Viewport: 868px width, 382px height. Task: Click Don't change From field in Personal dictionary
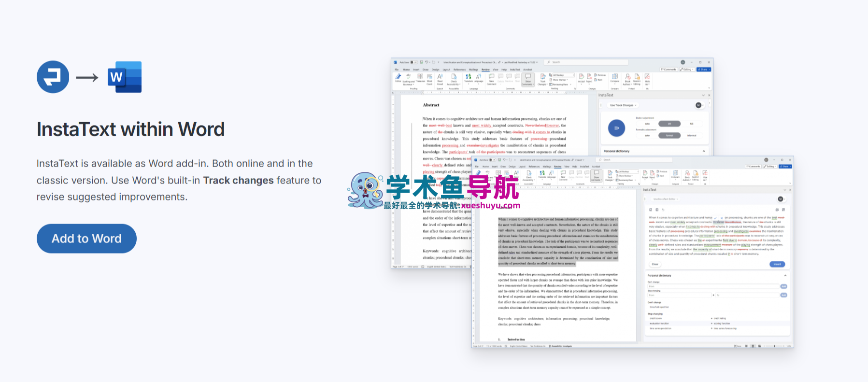pos(713,286)
